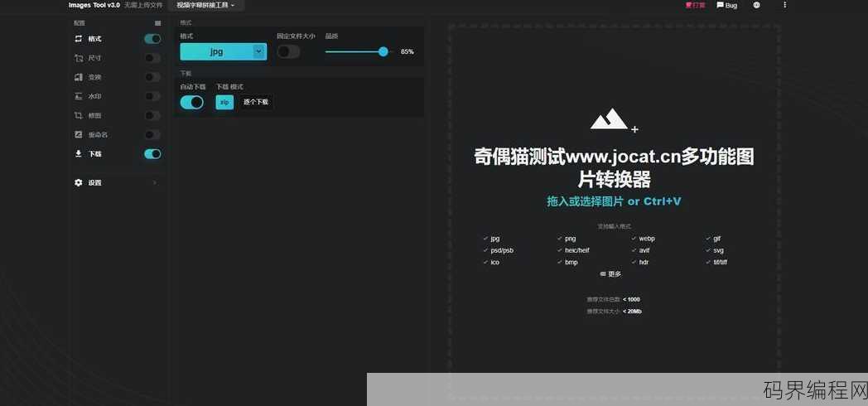Click the '< 1000' file count limit
The image size is (868, 406).
click(x=631, y=300)
